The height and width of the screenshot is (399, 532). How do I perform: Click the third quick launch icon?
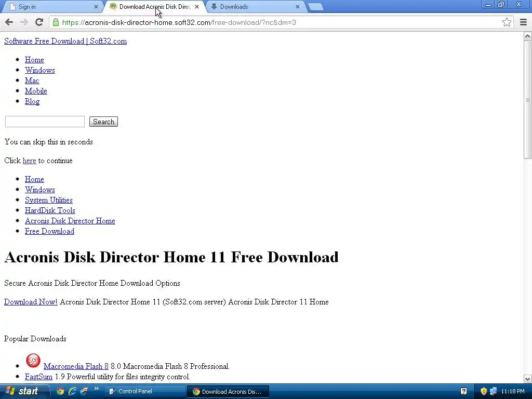click(84, 391)
